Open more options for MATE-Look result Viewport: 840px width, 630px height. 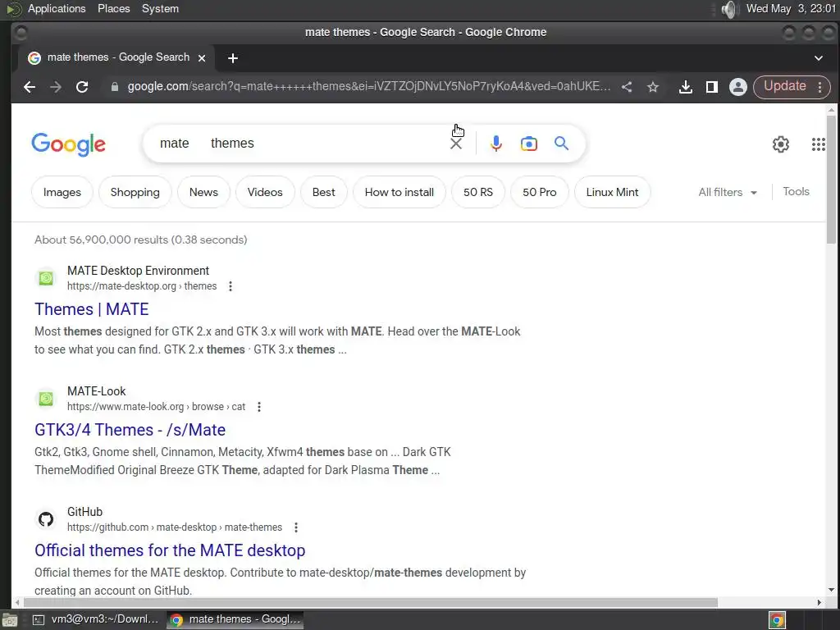[x=258, y=407]
